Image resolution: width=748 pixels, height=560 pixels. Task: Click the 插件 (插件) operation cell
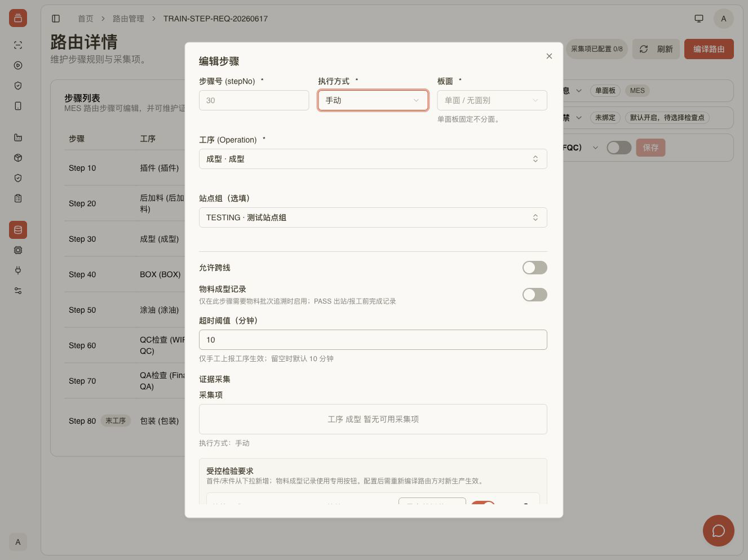160,168
